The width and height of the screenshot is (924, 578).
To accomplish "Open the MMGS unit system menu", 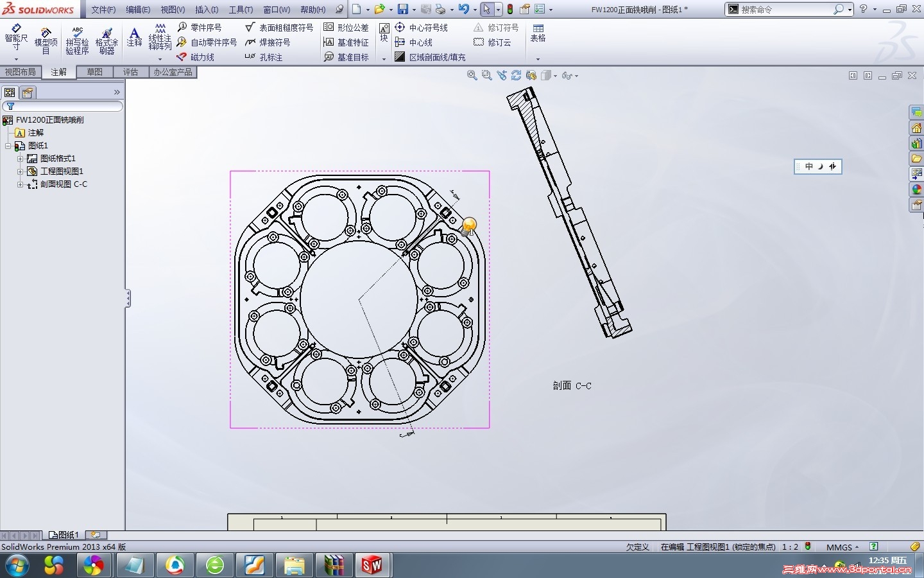I will pyautogui.click(x=843, y=547).
